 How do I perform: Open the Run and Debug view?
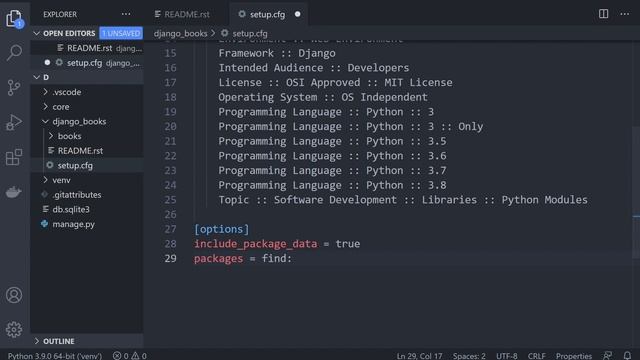click(x=14, y=122)
